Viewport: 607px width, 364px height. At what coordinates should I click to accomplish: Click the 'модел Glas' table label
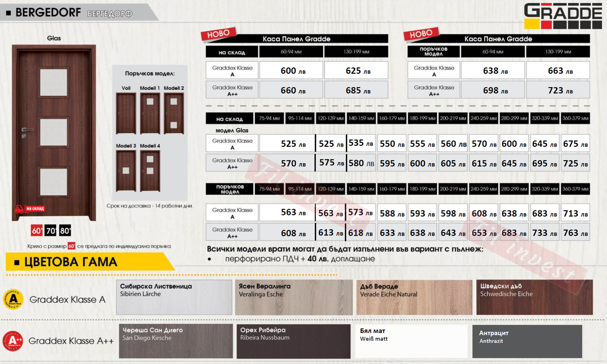(232, 130)
